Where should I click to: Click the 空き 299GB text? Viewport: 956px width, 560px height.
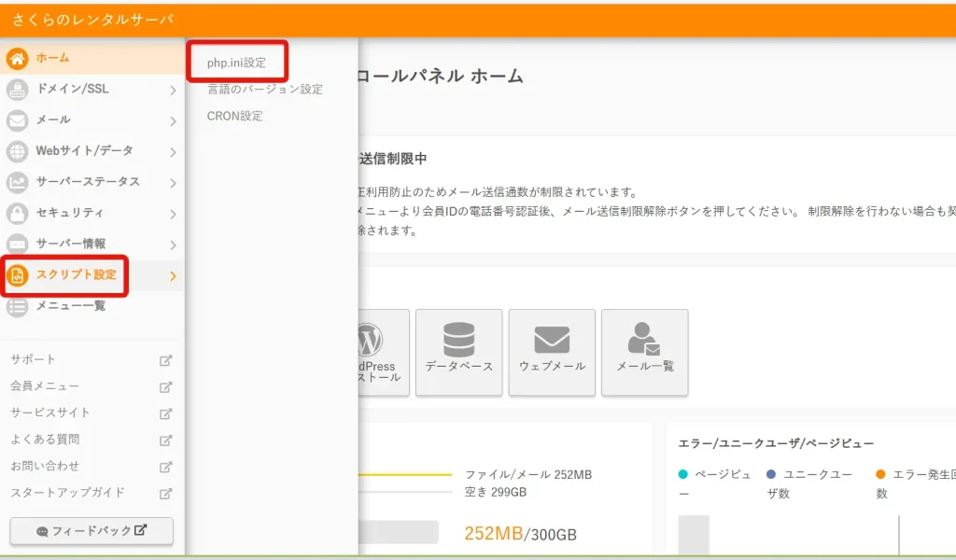click(496, 492)
